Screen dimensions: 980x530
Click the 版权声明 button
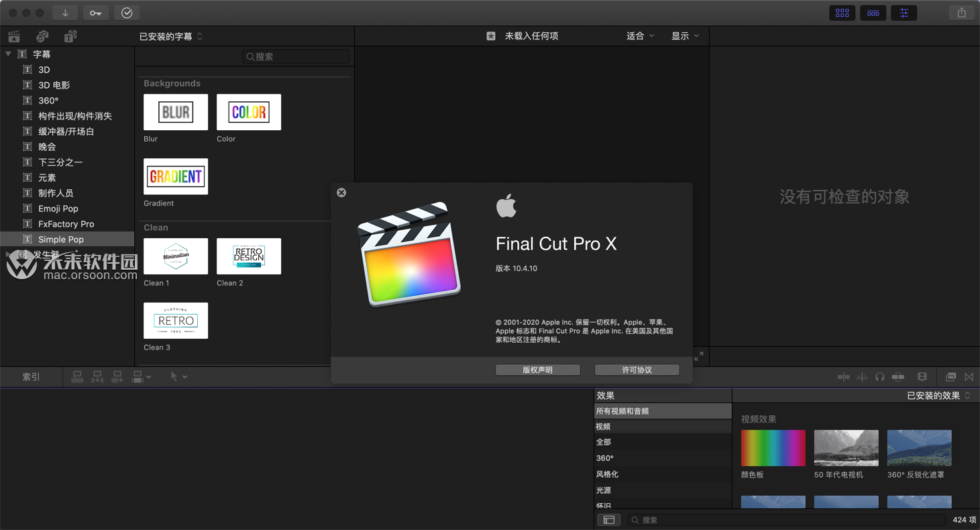[538, 370]
